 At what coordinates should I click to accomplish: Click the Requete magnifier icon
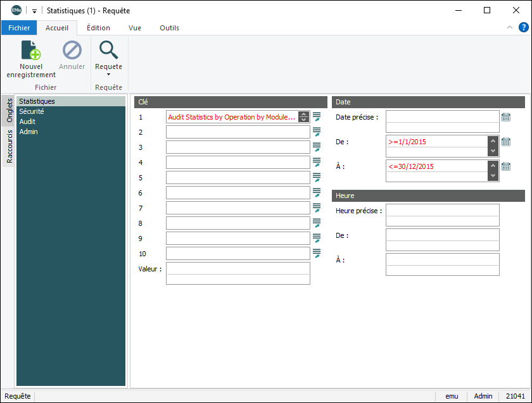pyautogui.click(x=108, y=51)
